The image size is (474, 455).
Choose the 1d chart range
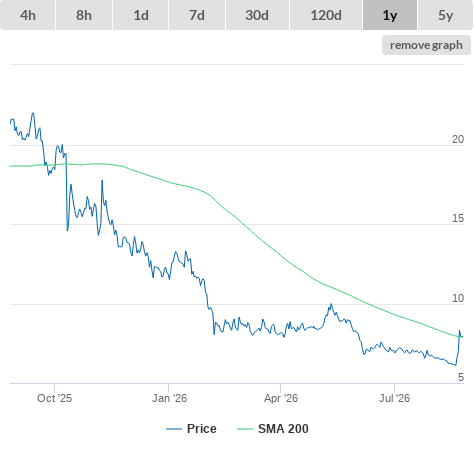click(141, 15)
